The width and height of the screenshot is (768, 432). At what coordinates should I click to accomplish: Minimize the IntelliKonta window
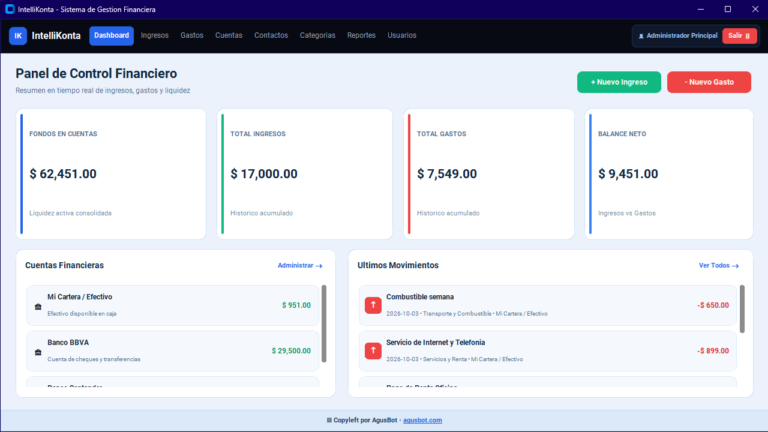coord(701,9)
